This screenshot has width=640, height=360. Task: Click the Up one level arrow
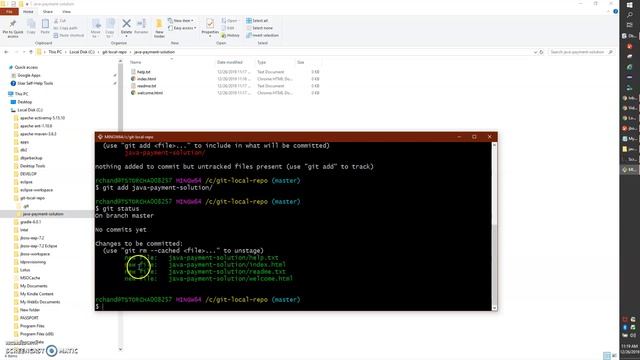[31, 52]
